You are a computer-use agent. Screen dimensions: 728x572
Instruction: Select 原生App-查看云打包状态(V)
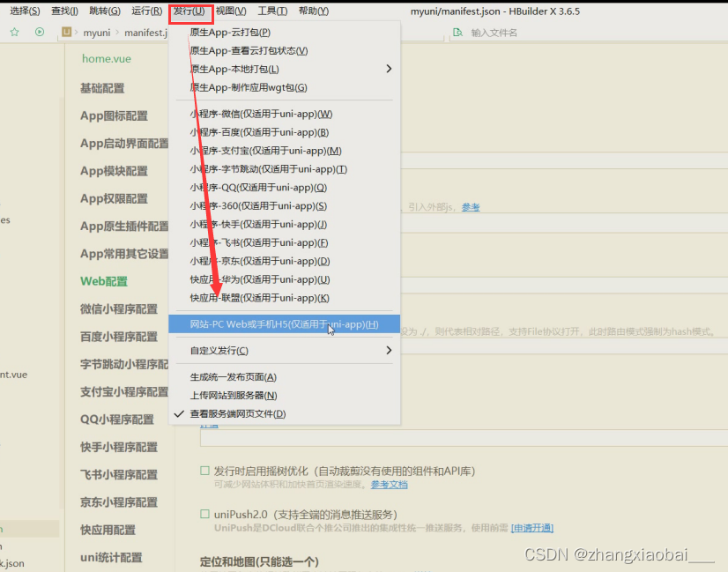click(x=284, y=50)
